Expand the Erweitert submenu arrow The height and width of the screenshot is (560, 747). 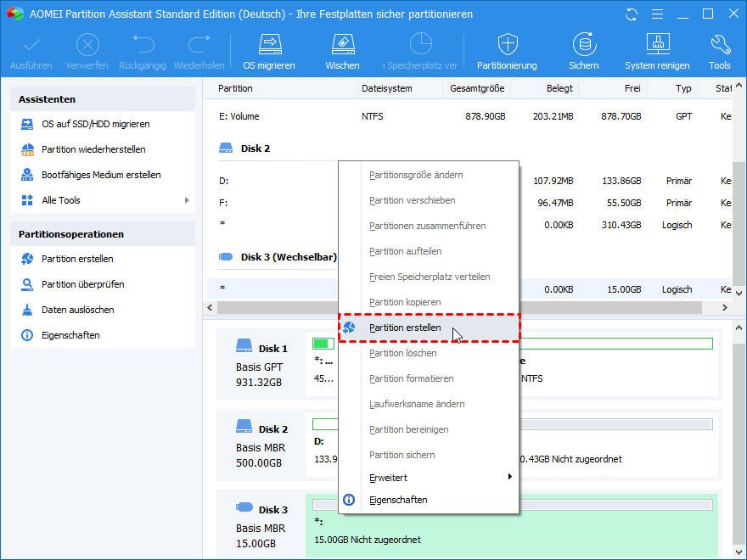tap(510, 477)
